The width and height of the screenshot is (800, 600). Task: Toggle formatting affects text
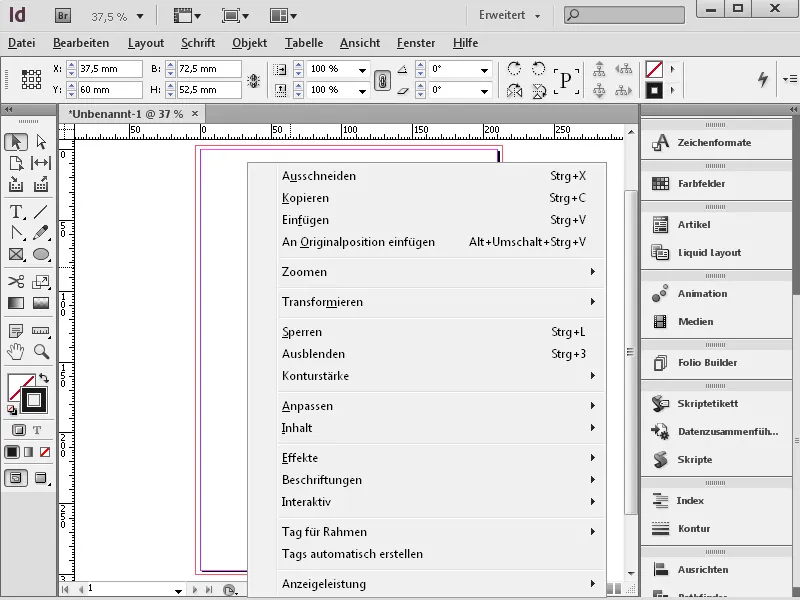tap(37, 430)
